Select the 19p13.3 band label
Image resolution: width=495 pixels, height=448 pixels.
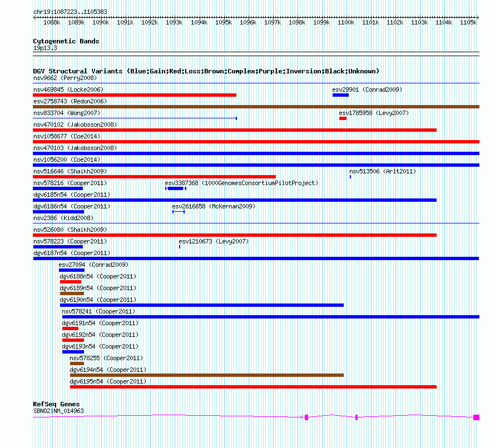point(45,48)
